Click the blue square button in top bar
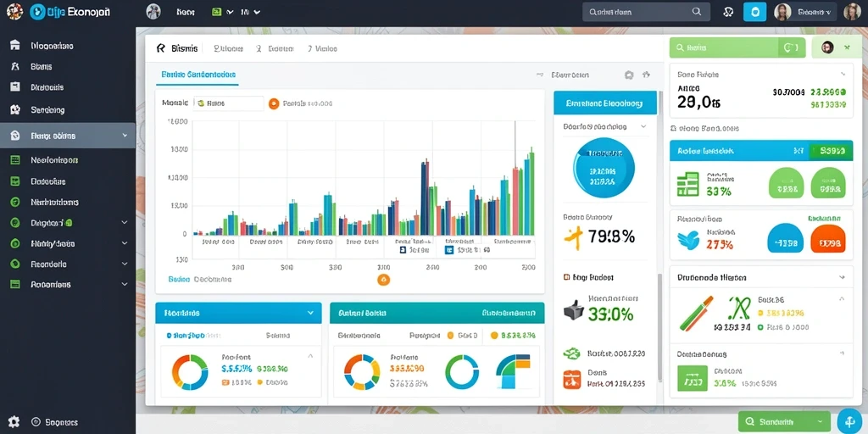Image resolution: width=868 pixels, height=434 pixels. click(x=754, y=11)
